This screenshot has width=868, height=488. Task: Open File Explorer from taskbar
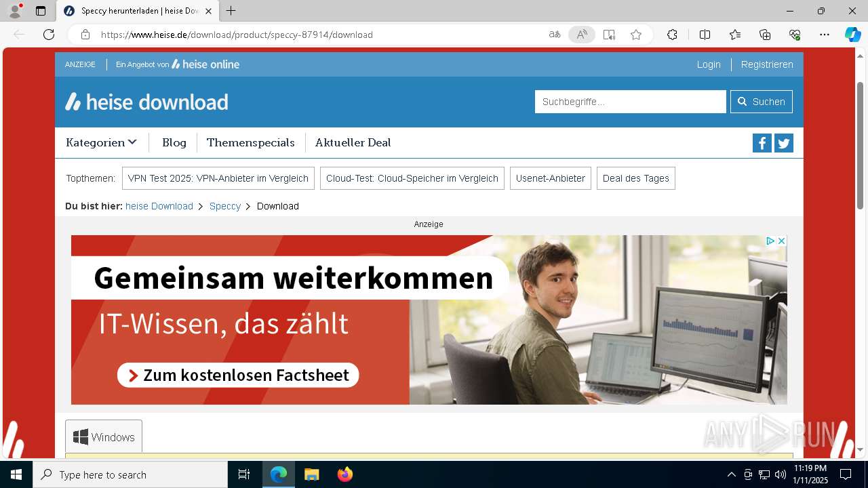(x=311, y=474)
